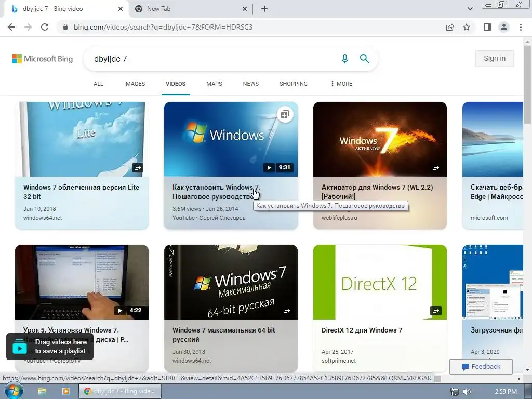
Task: Close the 'dbyljdc 7 - Bing video' tab
Action: point(121,9)
